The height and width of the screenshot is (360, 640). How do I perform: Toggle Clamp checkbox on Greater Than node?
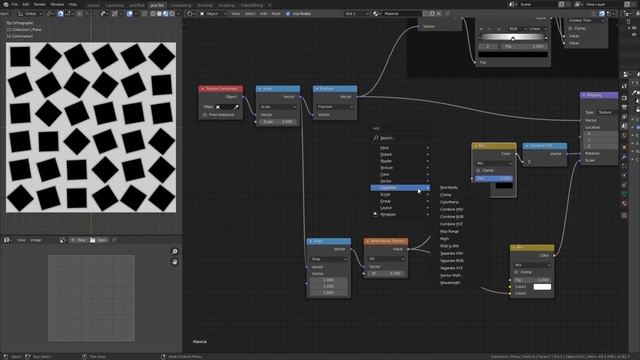pyautogui.click(x=570, y=29)
